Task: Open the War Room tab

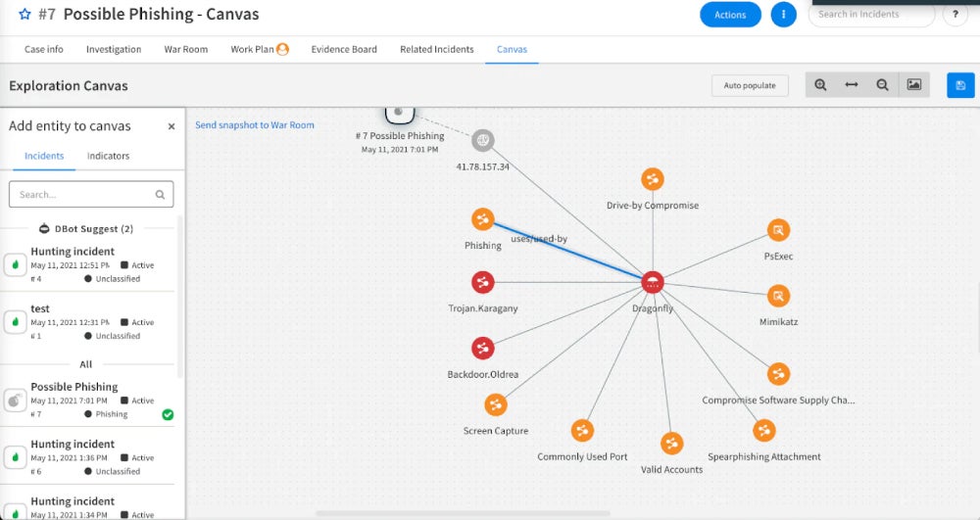Action: (185, 49)
